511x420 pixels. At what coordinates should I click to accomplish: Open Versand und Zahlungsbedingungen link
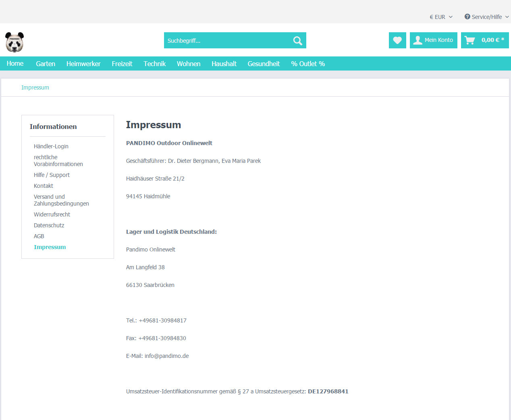pos(61,200)
